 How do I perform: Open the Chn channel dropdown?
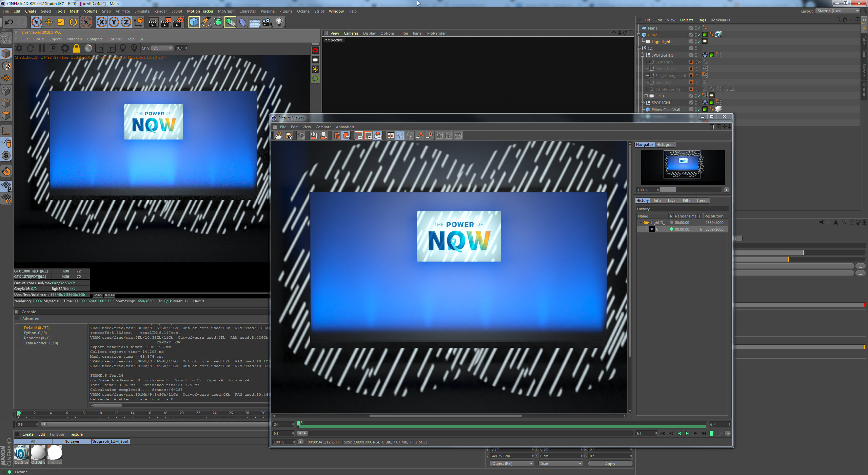(162, 48)
